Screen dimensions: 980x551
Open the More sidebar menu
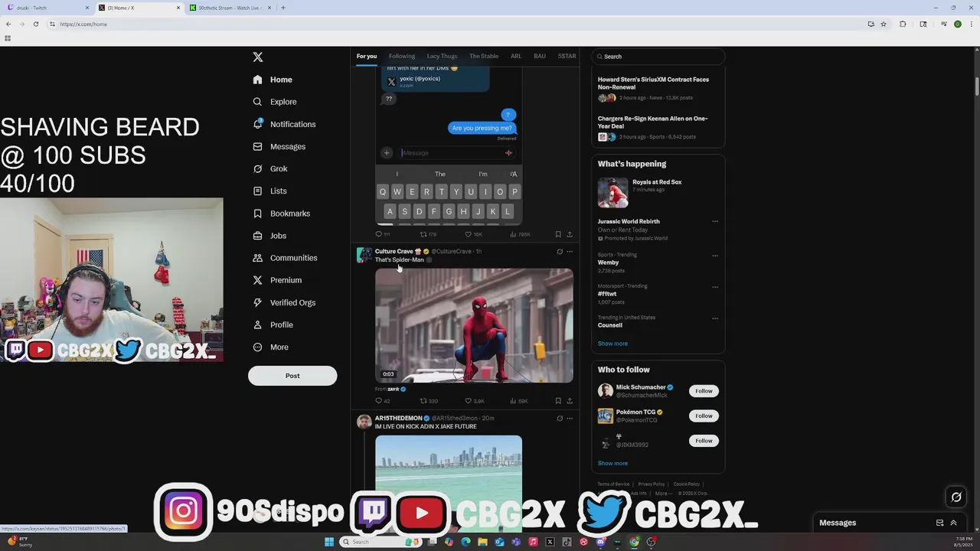(x=270, y=347)
